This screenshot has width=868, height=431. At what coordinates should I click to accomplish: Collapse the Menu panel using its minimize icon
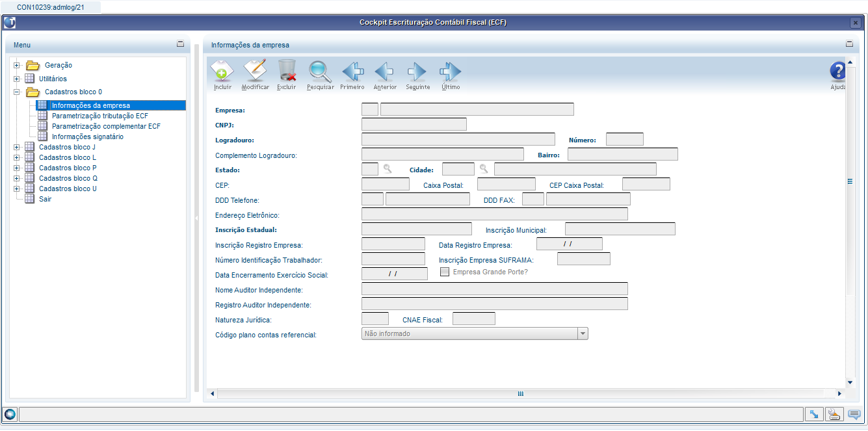pyautogui.click(x=180, y=44)
